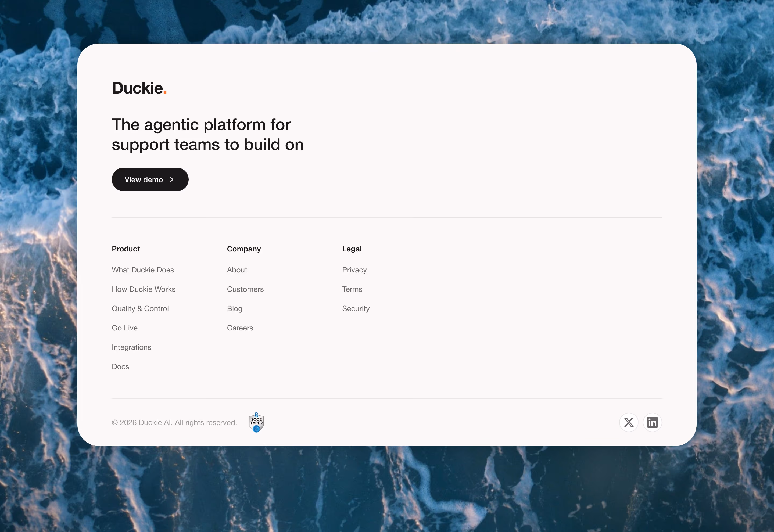Screen dimensions: 774x532
Task: Open the LinkedIn social icon
Action: coord(652,422)
